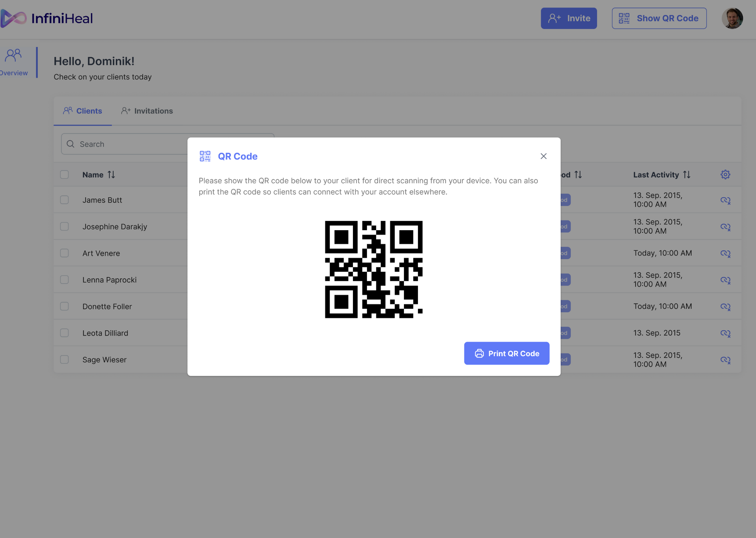Click the Last Activity header text
This screenshot has height=538, width=756.
(x=656, y=175)
